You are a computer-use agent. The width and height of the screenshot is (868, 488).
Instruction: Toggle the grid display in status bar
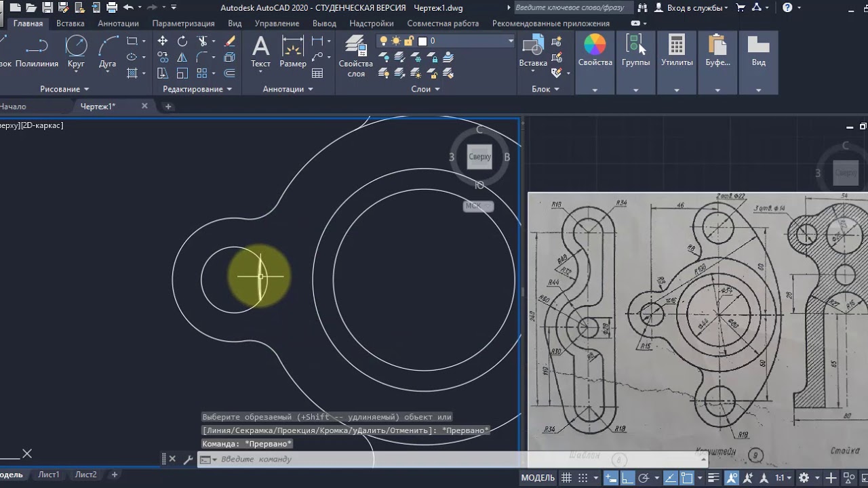point(567,478)
